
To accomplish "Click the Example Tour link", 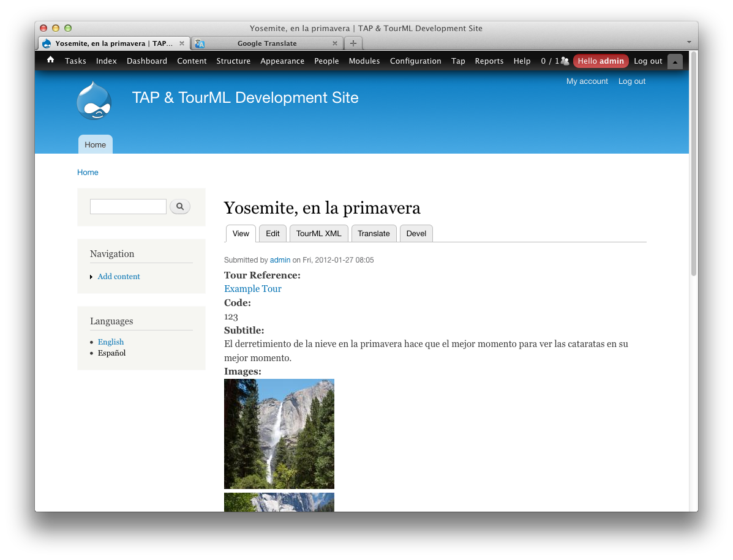I will [253, 289].
